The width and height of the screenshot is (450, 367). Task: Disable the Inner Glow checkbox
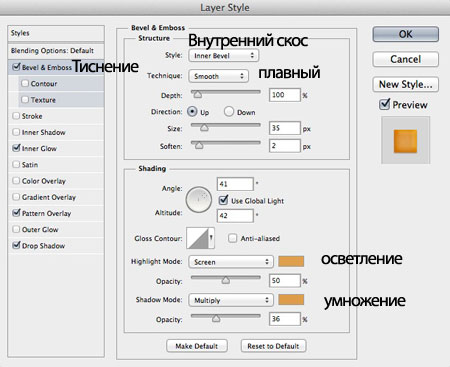pyautogui.click(x=16, y=148)
